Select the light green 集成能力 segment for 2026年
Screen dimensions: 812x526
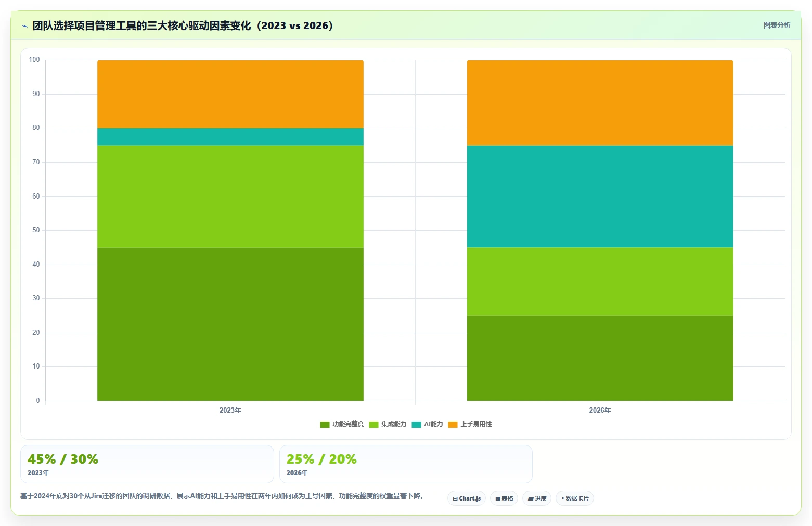(x=600, y=282)
